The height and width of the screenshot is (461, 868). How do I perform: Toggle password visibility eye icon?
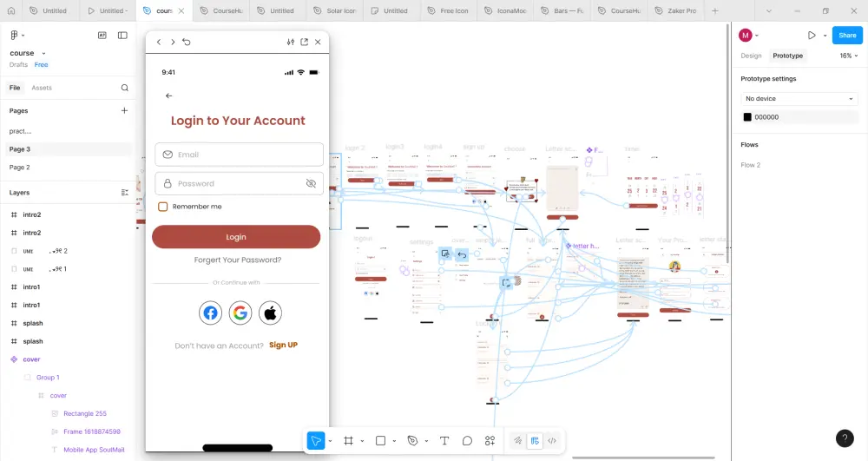[x=311, y=184]
